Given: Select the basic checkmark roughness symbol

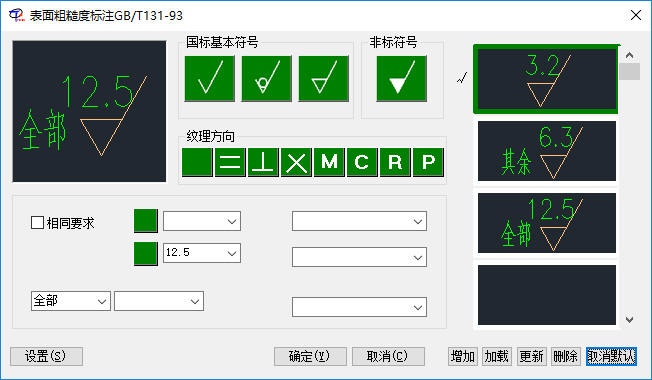Looking at the screenshot, I should pyautogui.click(x=210, y=78).
